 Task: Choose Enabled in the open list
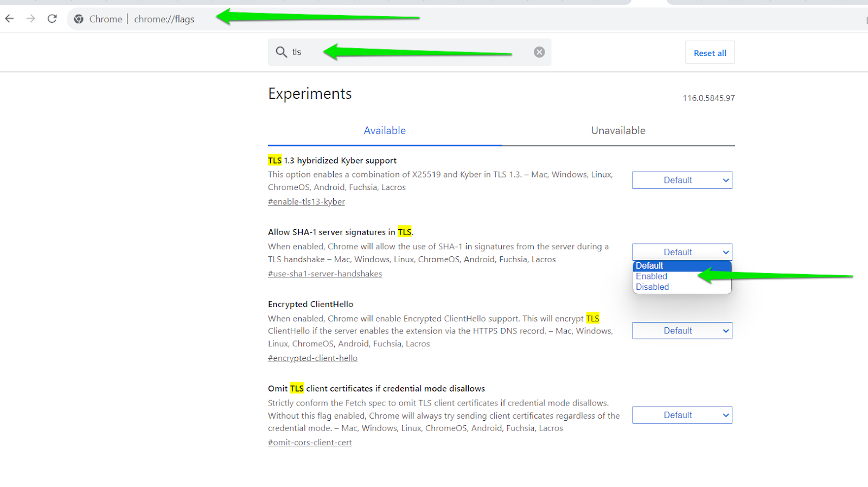682,276
